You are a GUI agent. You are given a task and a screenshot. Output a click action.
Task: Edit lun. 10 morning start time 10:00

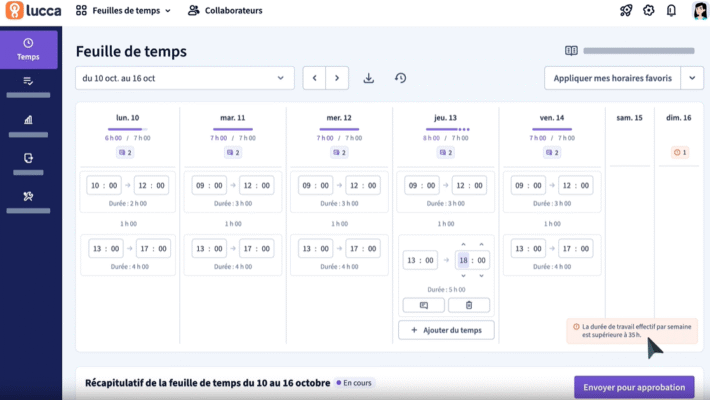104,185
